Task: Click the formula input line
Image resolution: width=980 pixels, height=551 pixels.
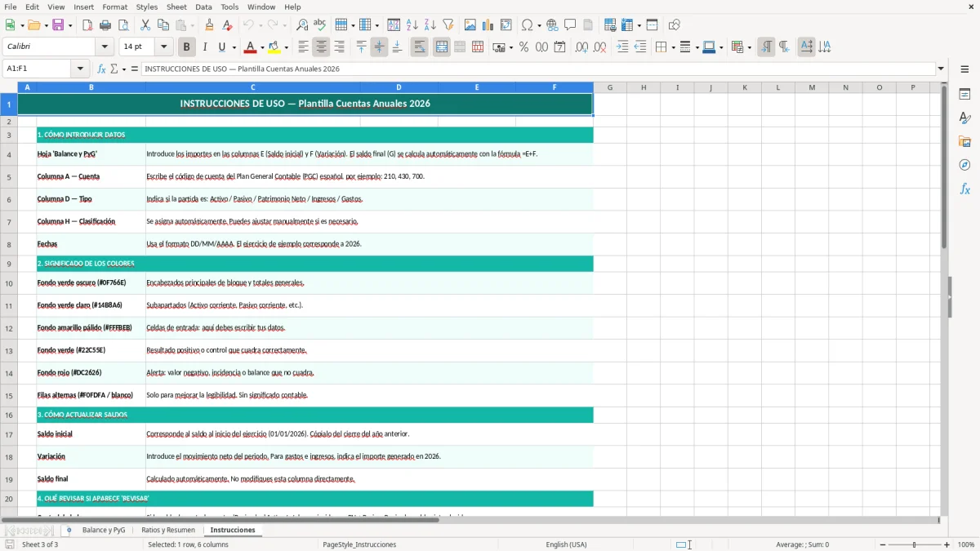Action: coord(538,69)
